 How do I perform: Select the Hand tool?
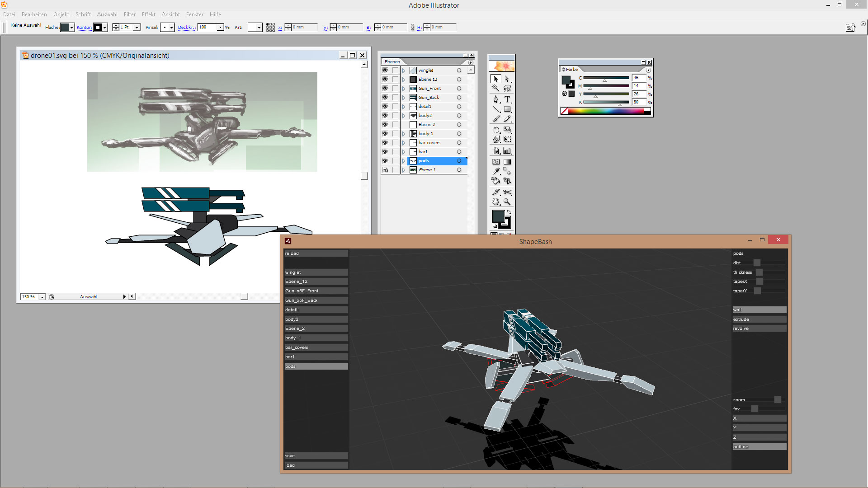[496, 202]
